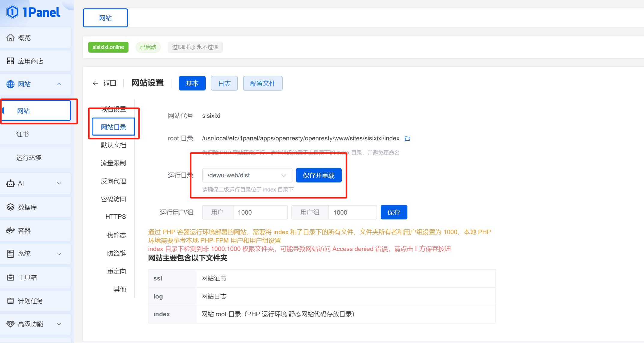Click the 保存并重载 button
This screenshot has height=343, width=644.
coord(319,175)
